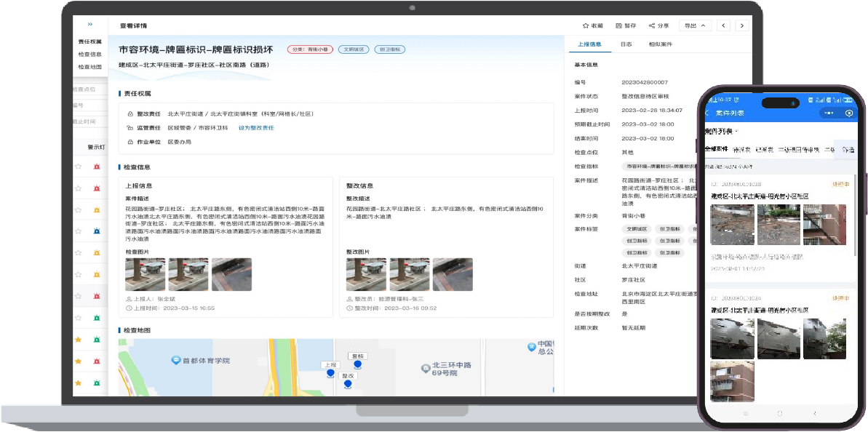868x432 pixels.
Task: Go to previous case with left arrow
Action: [x=723, y=25]
